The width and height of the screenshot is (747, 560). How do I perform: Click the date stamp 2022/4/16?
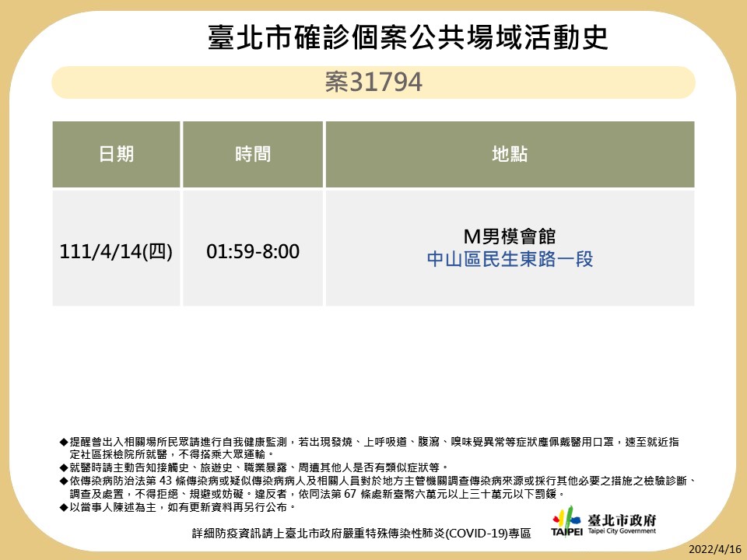click(x=715, y=548)
